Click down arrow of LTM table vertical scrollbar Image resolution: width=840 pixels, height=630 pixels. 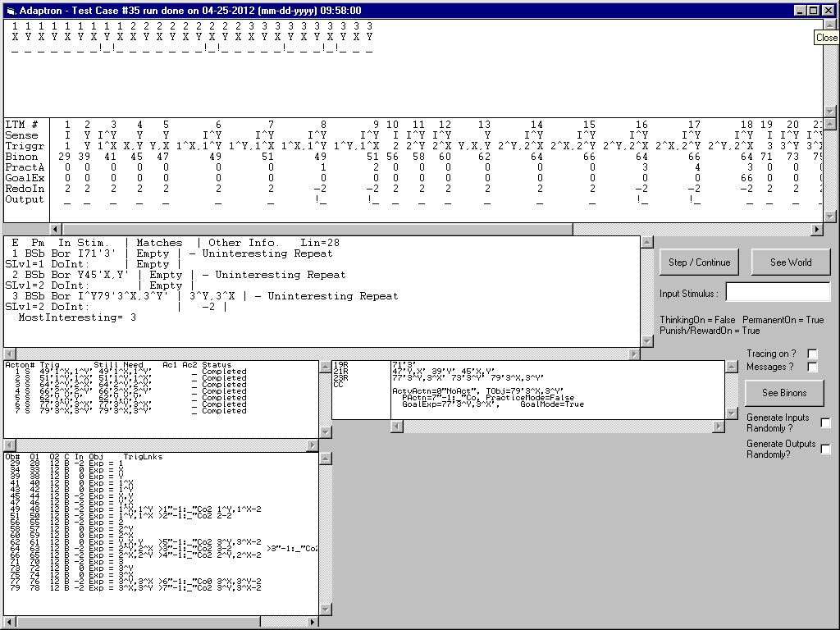tap(829, 217)
